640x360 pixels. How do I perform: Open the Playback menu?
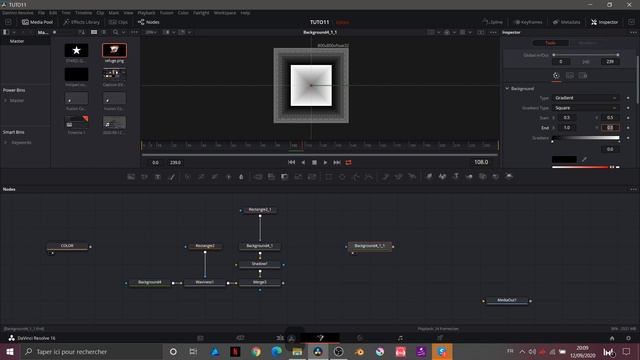pos(146,13)
